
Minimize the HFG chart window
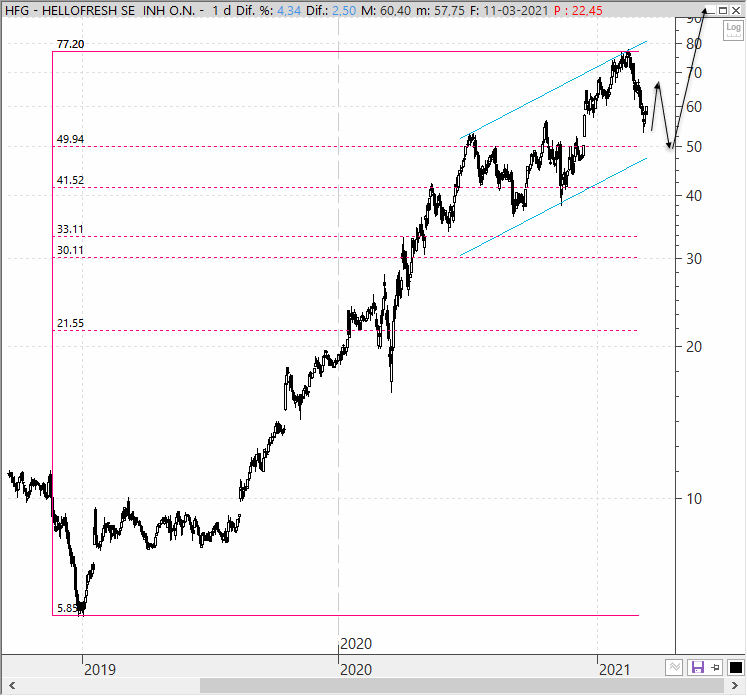click(x=710, y=10)
